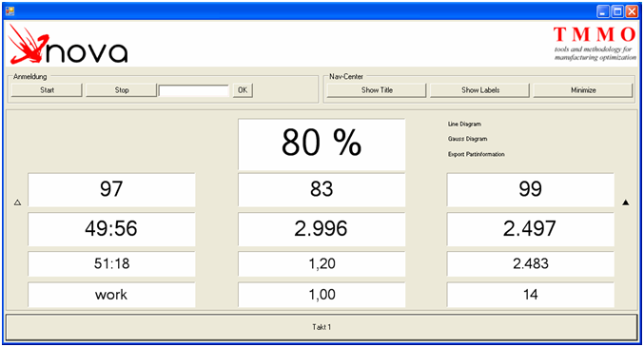Viewport: 644px width, 347px height.
Task: Open the Gauss Diagram link
Action: click(467, 139)
